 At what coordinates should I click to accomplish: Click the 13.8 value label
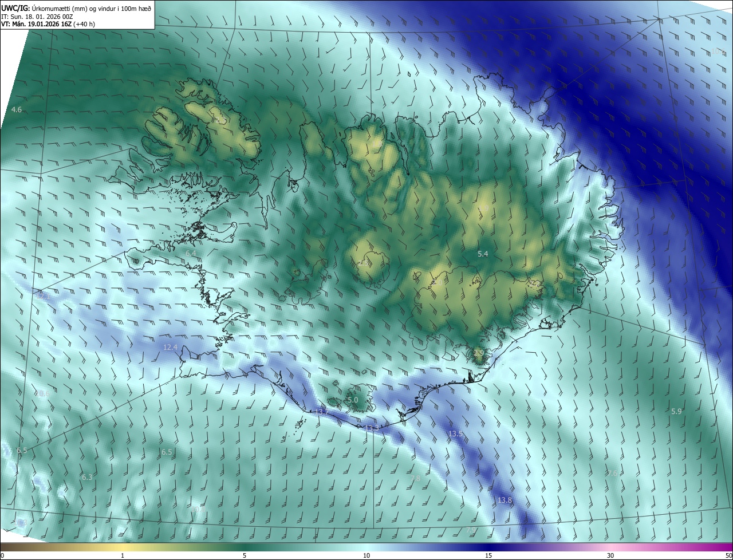[505, 500]
